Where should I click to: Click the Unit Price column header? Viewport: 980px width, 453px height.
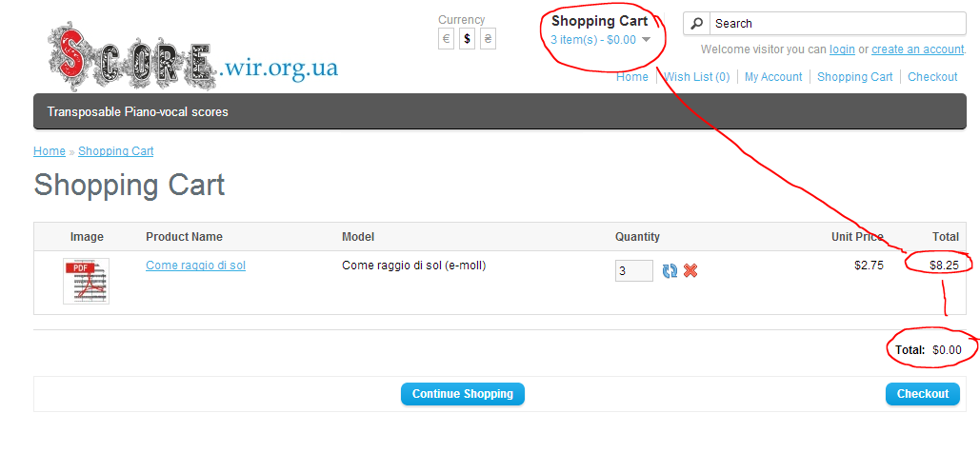[x=857, y=237]
